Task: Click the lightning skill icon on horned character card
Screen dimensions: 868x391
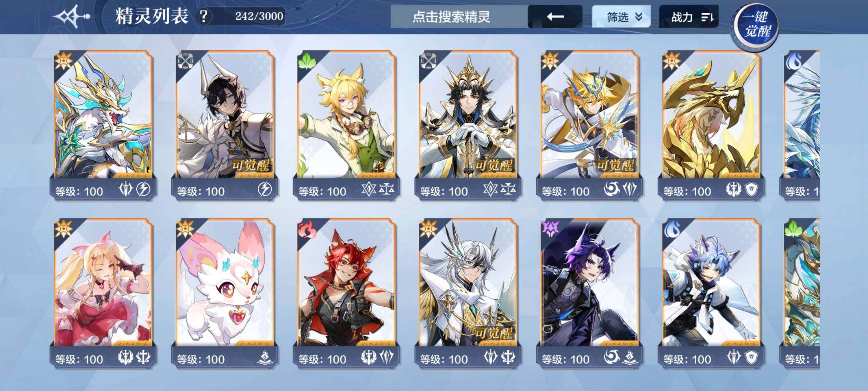Action: [265, 189]
